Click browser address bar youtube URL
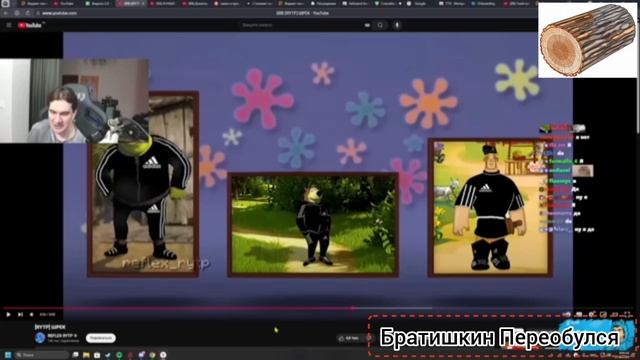This screenshot has height=360, width=640. tap(59, 13)
